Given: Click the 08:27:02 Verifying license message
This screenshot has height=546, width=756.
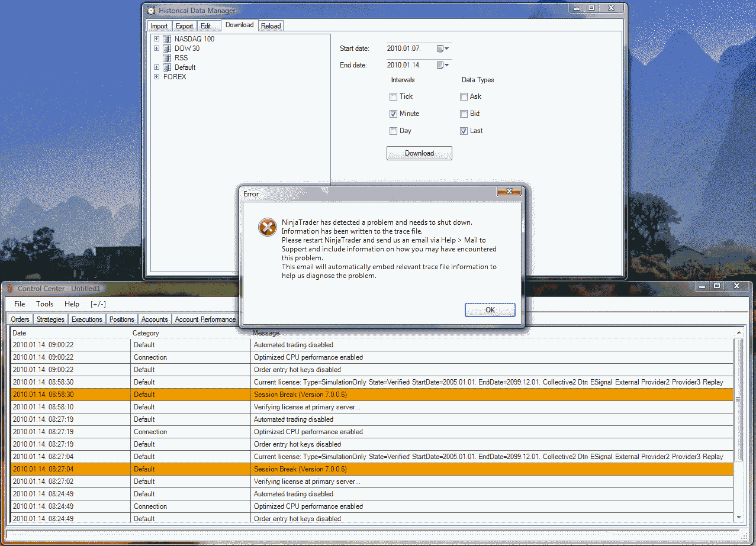Looking at the screenshot, I should coord(307,482).
